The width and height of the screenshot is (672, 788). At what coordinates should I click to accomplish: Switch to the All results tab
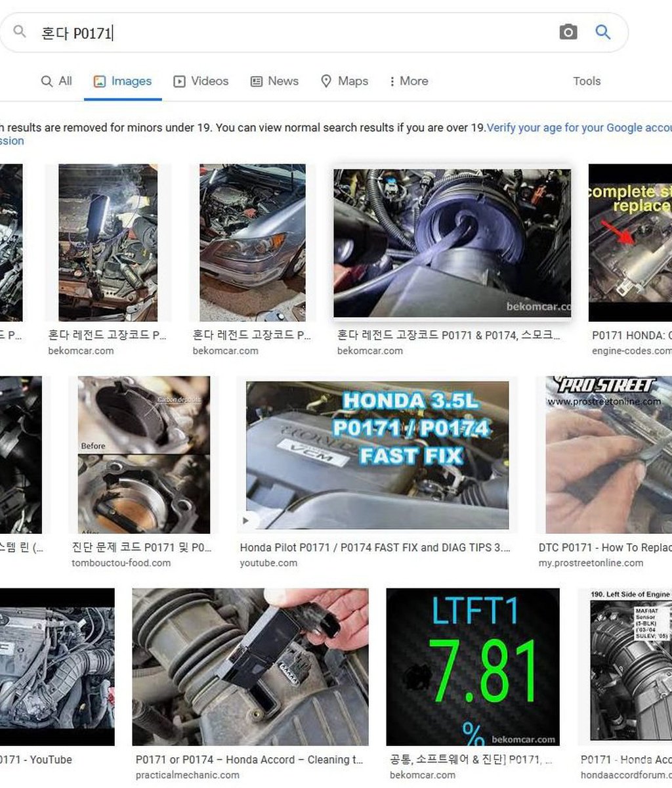click(x=56, y=81)
